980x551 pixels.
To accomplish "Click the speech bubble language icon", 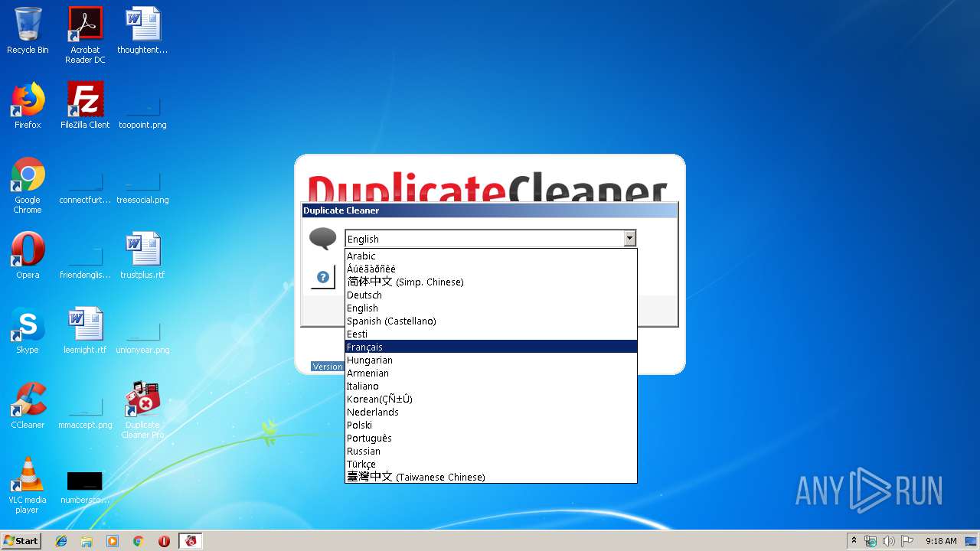I will point(322,239).
